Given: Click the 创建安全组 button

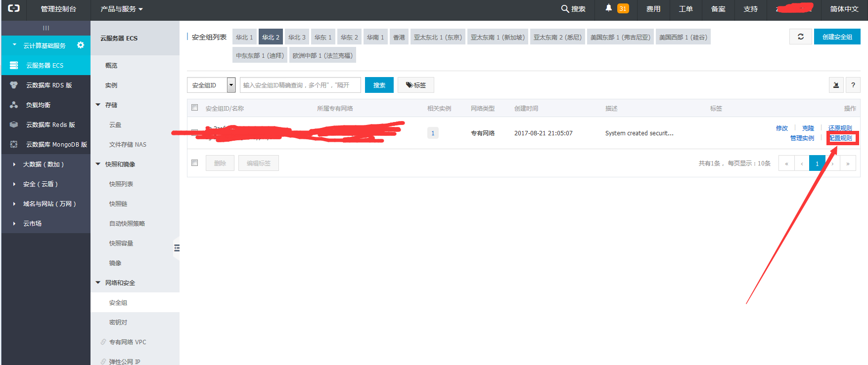Looking at the screenshot, I should pos(837,37).
